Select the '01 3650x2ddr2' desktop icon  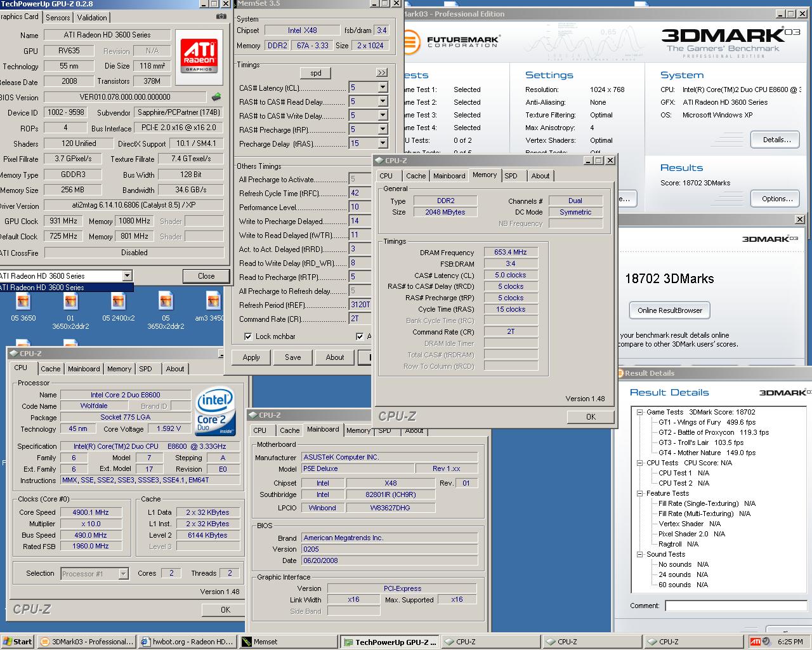70,311
